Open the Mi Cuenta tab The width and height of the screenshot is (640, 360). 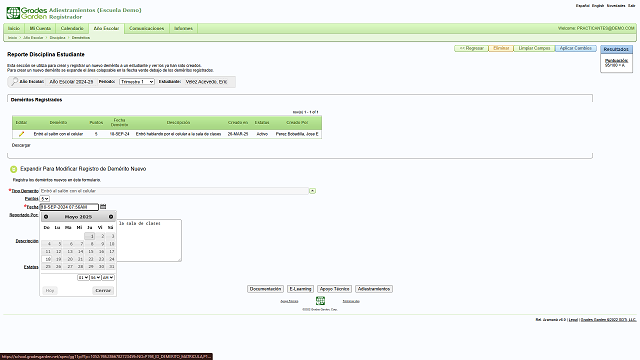coord(40,29)
